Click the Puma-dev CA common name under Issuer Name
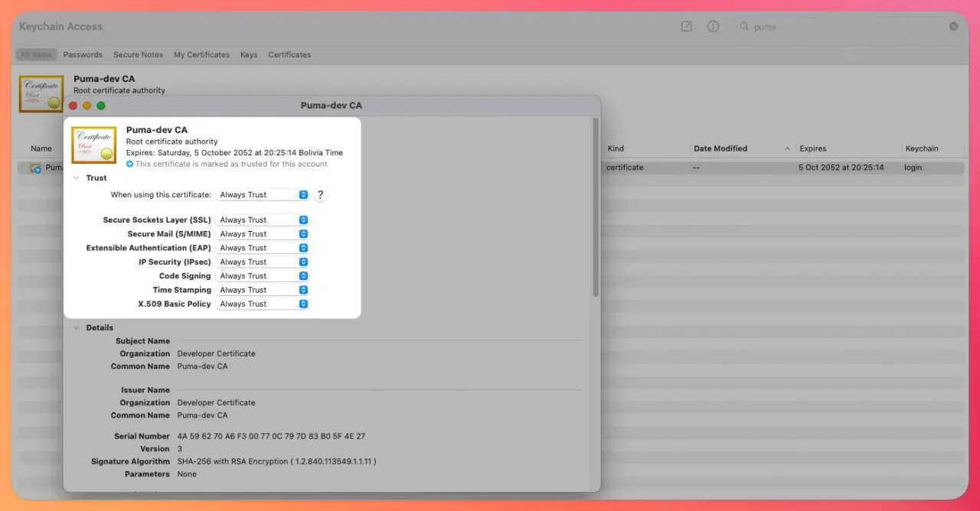The height and width of the screenshot is (511, 980). pyautogui.click(x=202, y=415)
